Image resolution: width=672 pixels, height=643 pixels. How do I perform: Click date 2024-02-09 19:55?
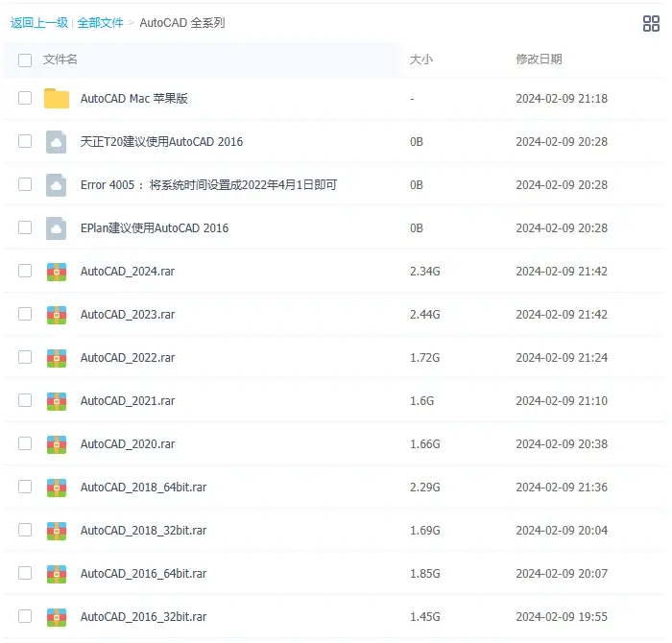tap(562, 617)
